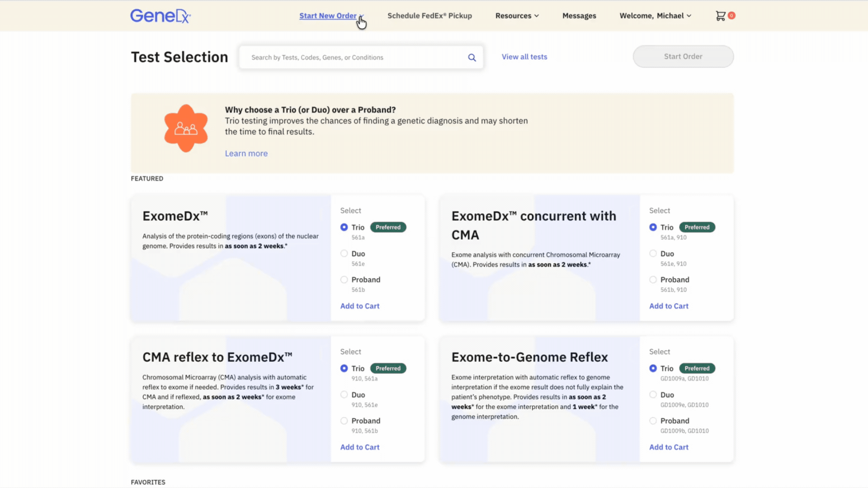Image resolution: width=868 pixels, height=488 pixels.
Task: Click the ExomeDx concurrent with CMA title
Action: (x=534, y=225)
